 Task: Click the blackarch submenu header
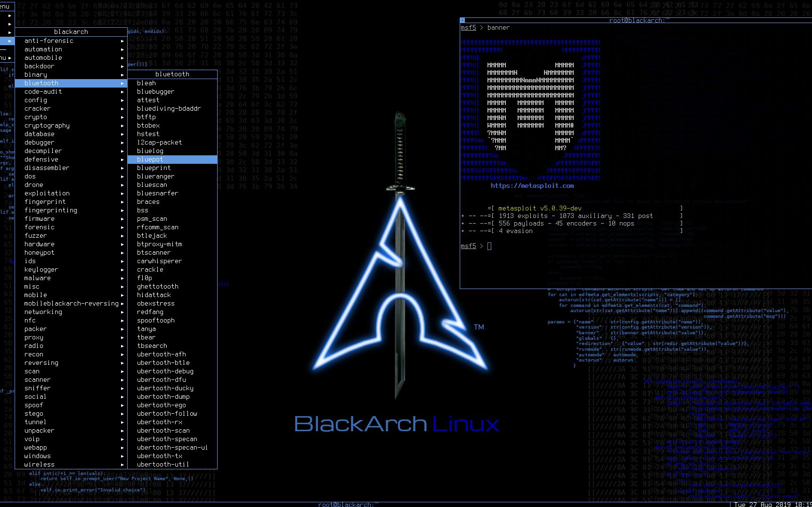pyautogui.click(x=71, y=32)
